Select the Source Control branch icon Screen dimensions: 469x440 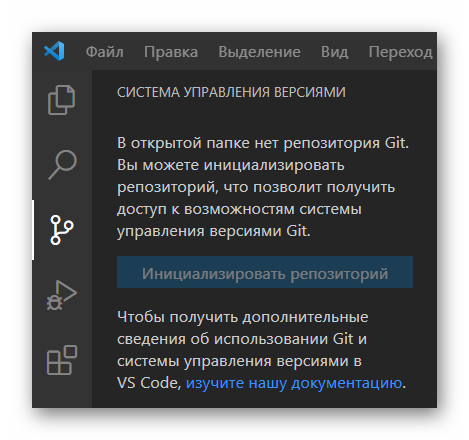(62, 230)
